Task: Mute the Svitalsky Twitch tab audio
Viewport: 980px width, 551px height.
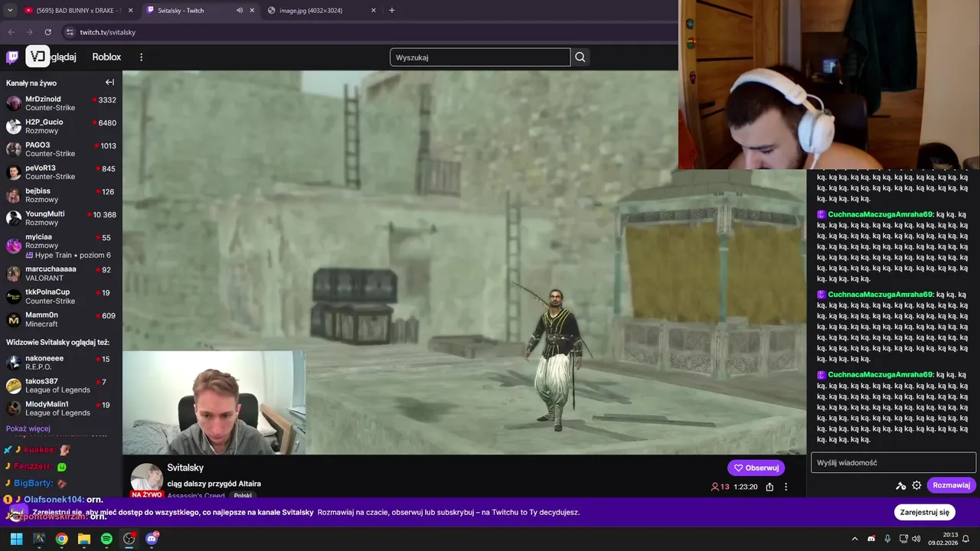Action: [240, 11]
